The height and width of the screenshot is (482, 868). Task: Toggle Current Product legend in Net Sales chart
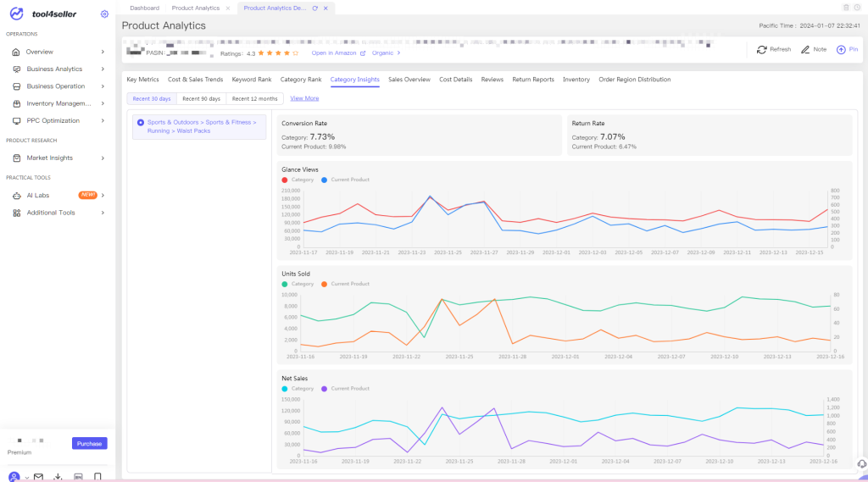pyautogui.click(x=346, y=389)
